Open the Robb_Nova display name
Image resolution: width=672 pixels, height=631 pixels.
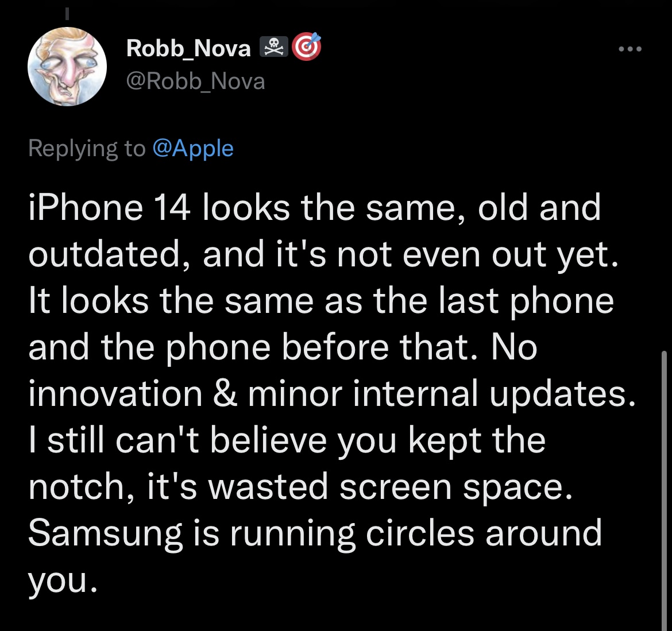click(x=188, y=49)
